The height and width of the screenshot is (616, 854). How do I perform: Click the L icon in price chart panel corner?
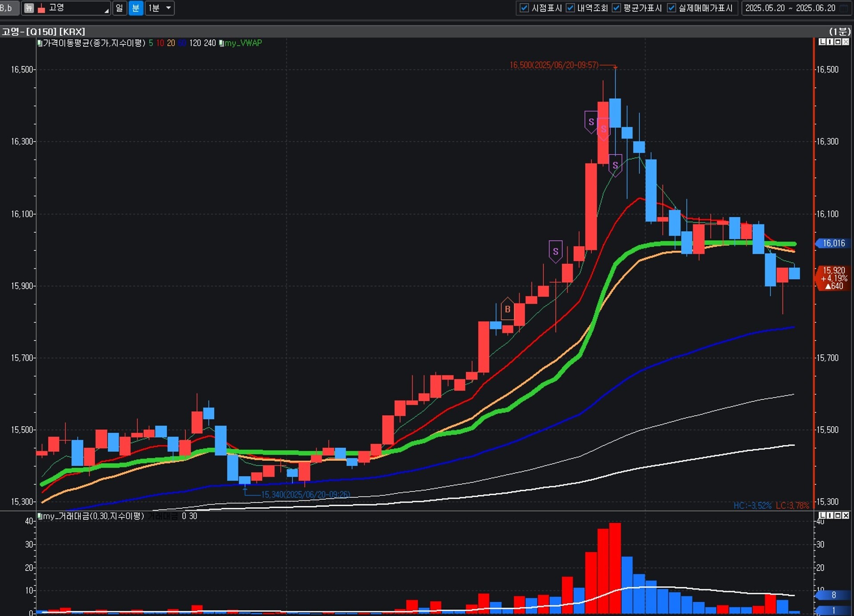(822, 42)
